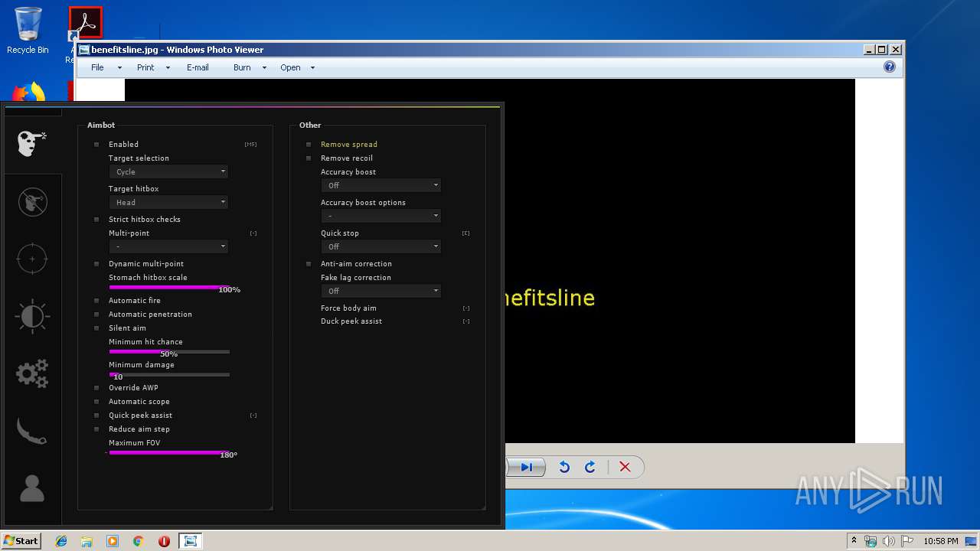The width and height of the screenshot is (980, 551).
Task: Toggle the Reduce aim step checkbox
Action: coord(96,429)
